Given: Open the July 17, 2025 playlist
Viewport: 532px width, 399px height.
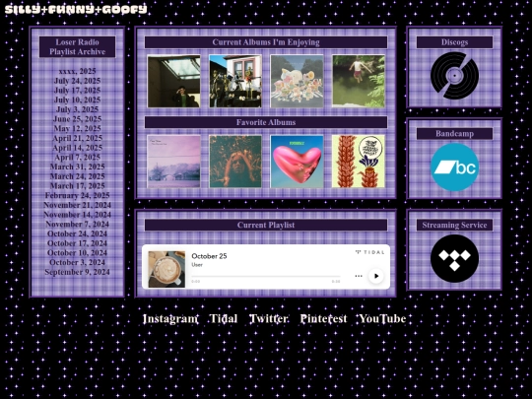Looking at the screenshot, I should 78,91.
